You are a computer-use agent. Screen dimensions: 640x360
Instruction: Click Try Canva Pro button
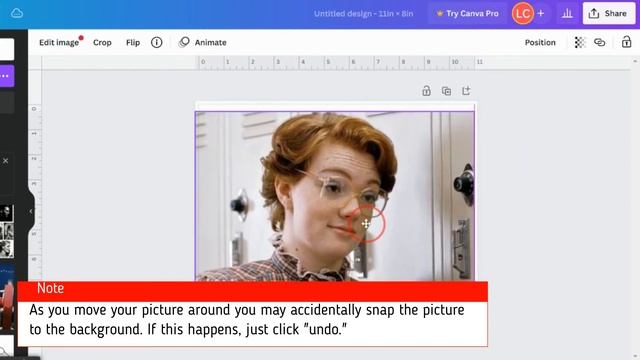point(468,13)
